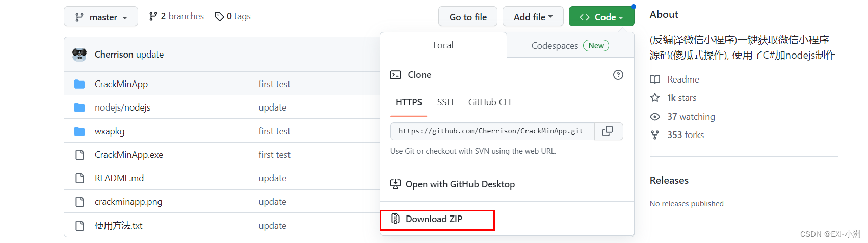This screenshot has width=868, height=243.
Task: Switch to the Local tab
Action: [x=443, y=45]
